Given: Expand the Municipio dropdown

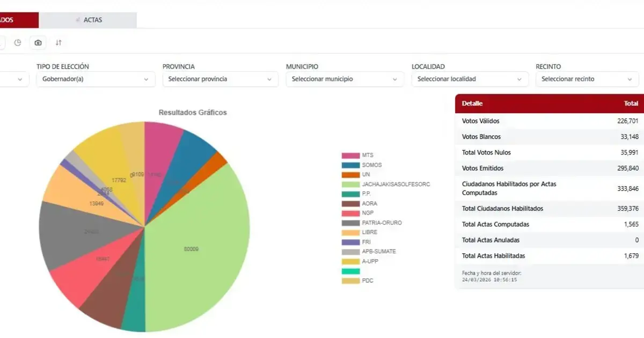Looking at the screenshot, I should pos(345,79).
